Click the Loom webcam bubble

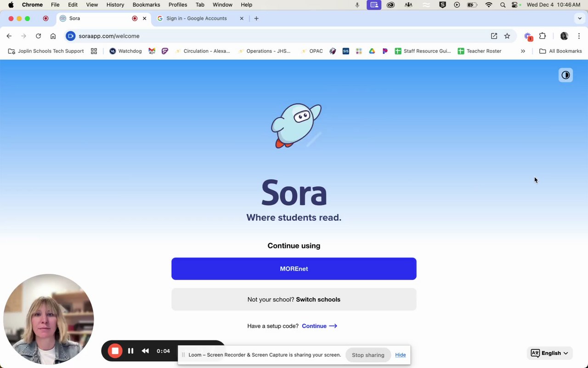coord(49,319)
